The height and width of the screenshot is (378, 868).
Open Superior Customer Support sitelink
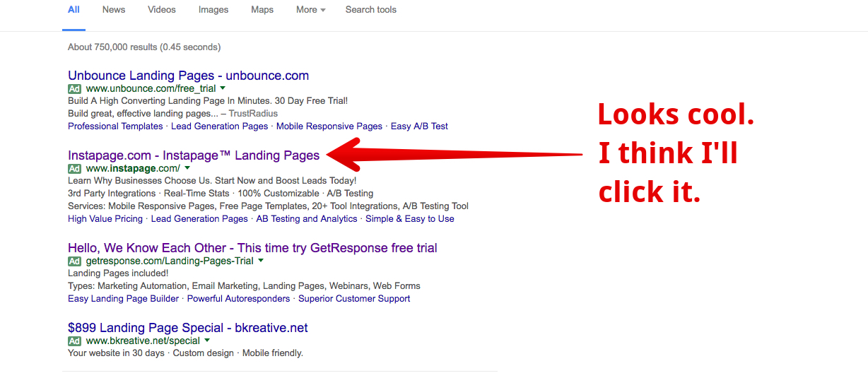click(354, 299)
